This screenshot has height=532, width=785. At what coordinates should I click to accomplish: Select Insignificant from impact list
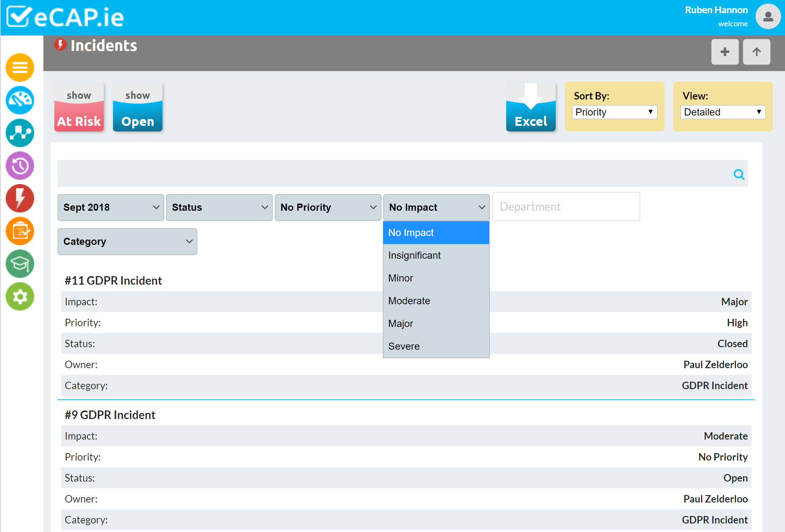(x=436, y=256)
